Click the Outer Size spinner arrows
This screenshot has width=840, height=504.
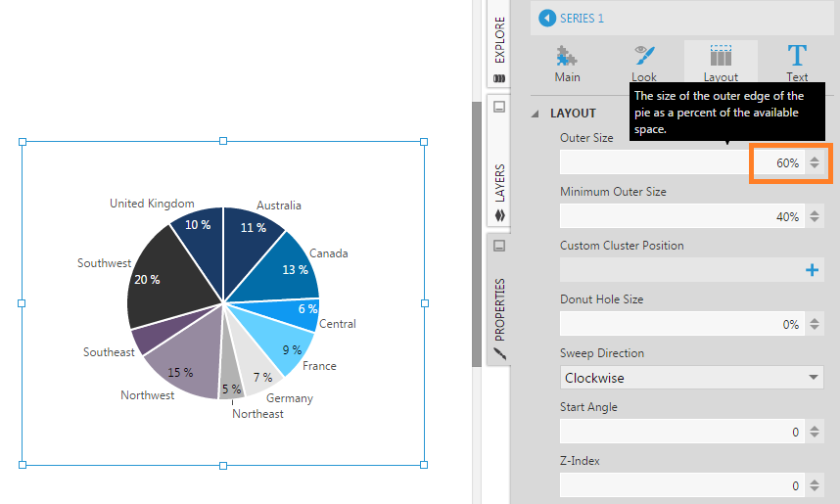click(815, 162)
